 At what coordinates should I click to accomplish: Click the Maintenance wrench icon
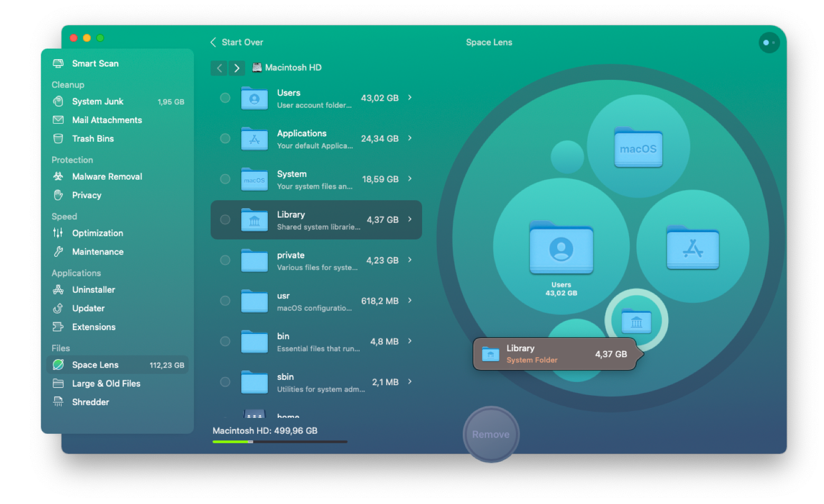[x=58, y=252]
